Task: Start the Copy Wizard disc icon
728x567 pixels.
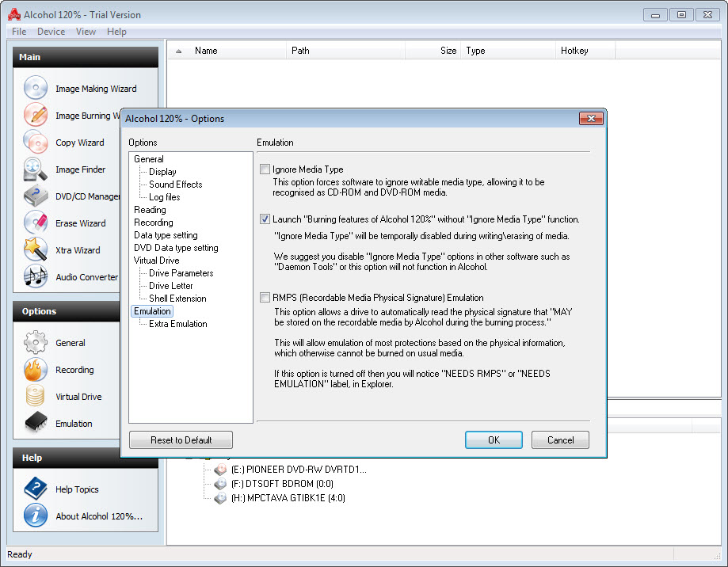Action: [36, 142]
